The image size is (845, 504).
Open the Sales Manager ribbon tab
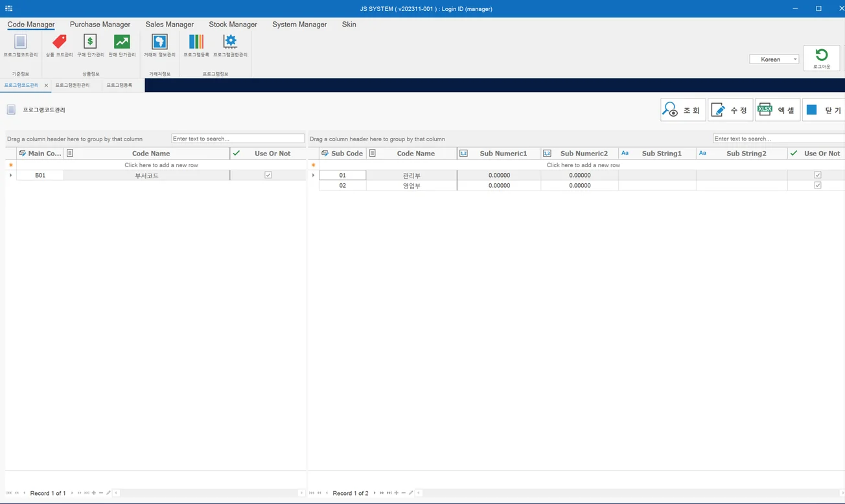click(x=170, y=24)
